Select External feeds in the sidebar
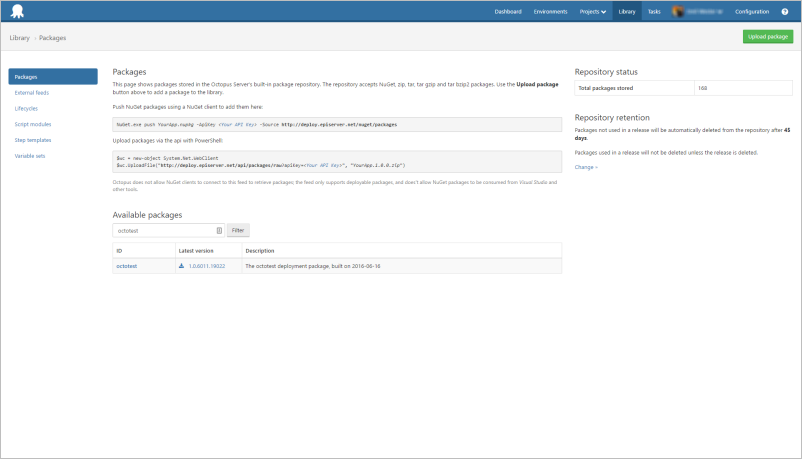802x459 pixels. coord(32,92)
